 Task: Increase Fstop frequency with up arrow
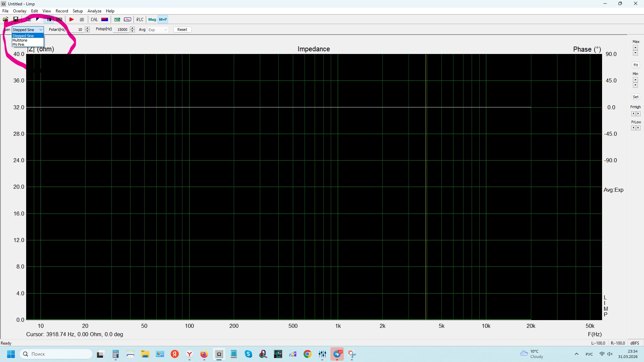tap(132, 28)
